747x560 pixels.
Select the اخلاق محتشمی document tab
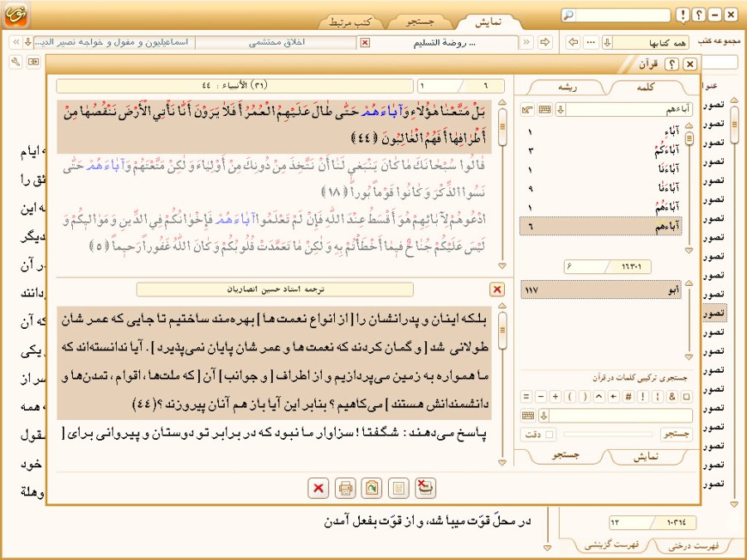pos(276,42)
